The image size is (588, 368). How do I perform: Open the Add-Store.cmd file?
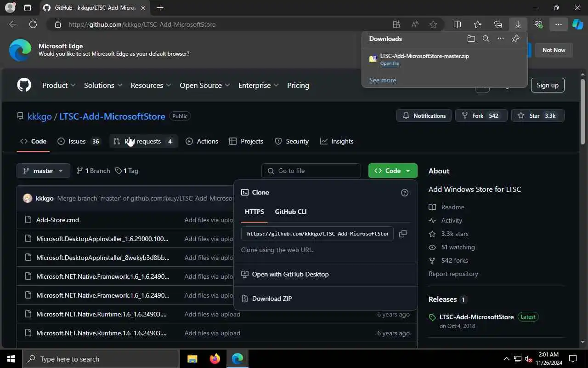[57, 220]
